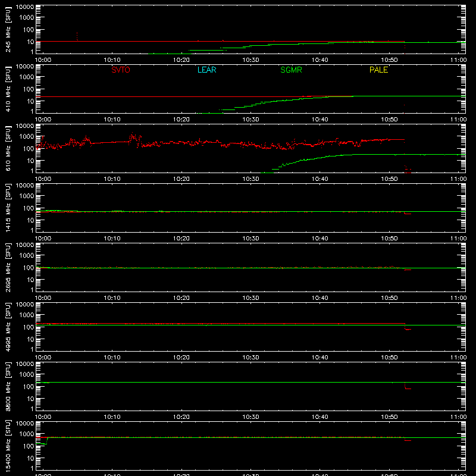Click 10:20 tick label under 610 MHz panel

[x=181, y=179]
